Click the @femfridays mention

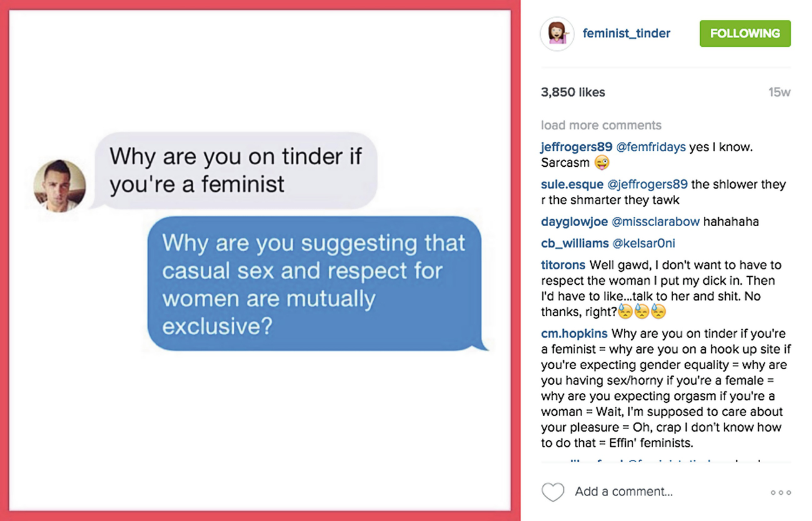(652, 147)
